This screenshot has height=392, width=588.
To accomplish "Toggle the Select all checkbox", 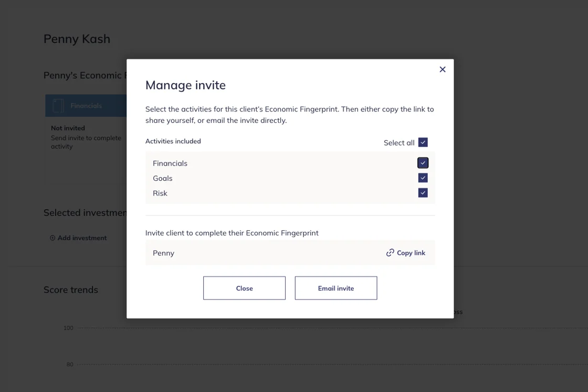I will (423, 142).
